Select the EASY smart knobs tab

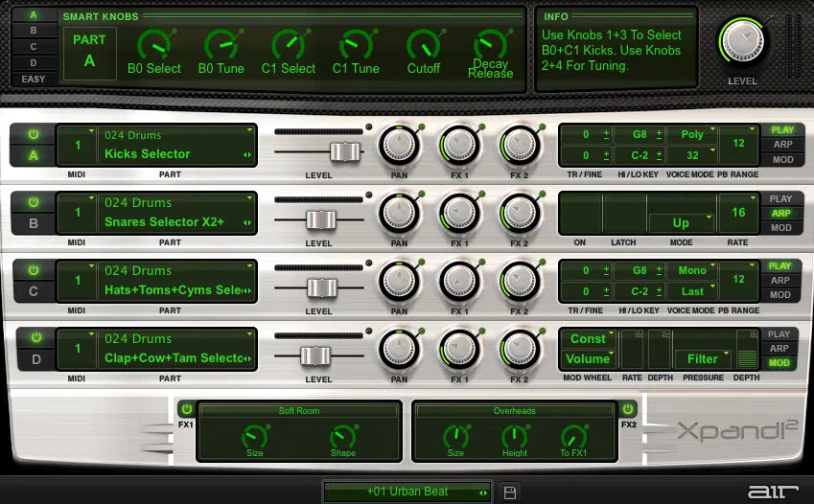(x=34, y=79)
